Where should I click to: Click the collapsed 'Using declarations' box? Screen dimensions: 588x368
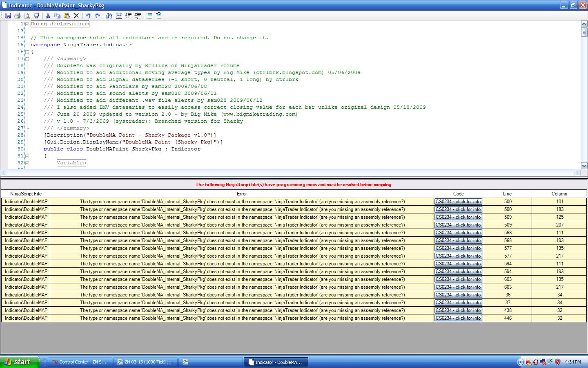(x=60, y=24)
